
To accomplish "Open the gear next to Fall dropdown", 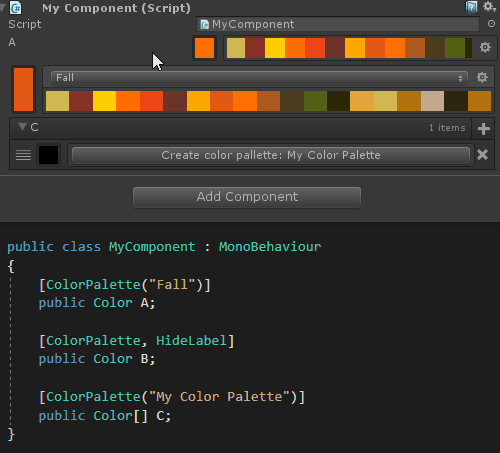I will (482, 78).
